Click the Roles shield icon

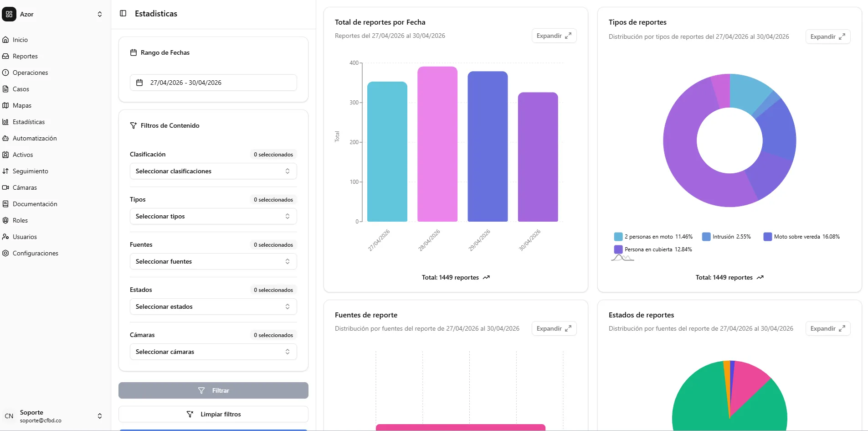click(x=5, y=220)
